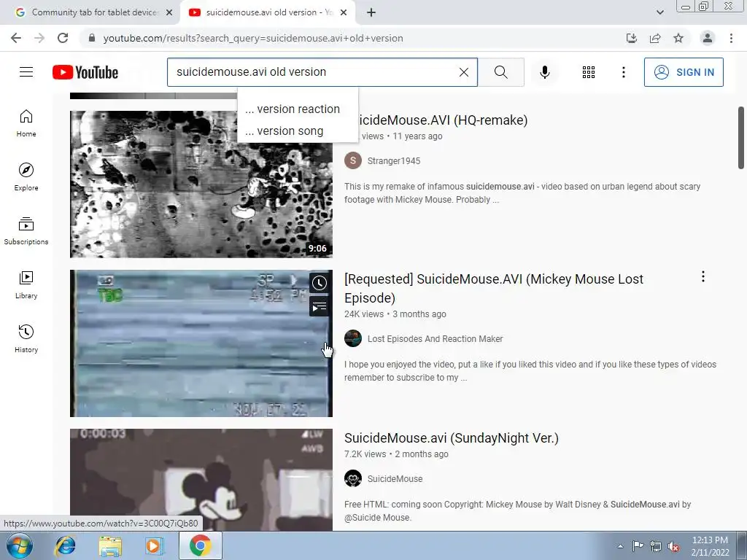Submit search with the magnifier button
This screenshot has width=747, height=560.
(500, 72)
